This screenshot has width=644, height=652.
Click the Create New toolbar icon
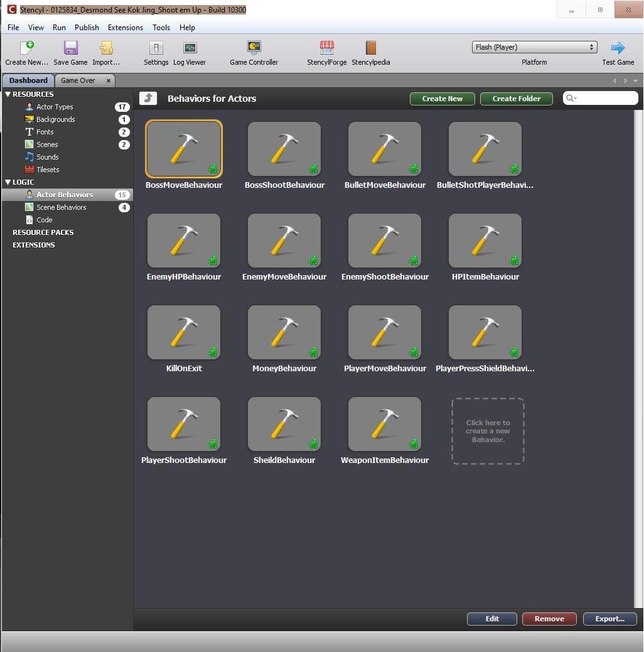27,48
